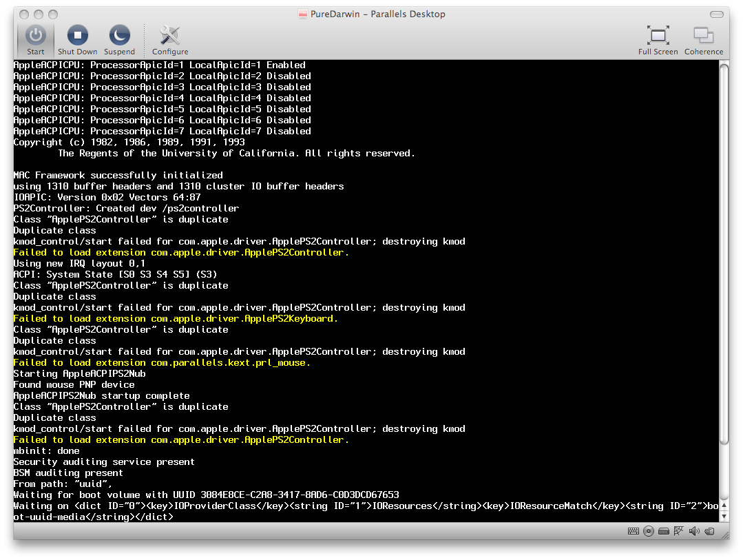Click 'using 1310 buffer headers' line
Screen dimensions: 743x560
click(x=178, y=187)
